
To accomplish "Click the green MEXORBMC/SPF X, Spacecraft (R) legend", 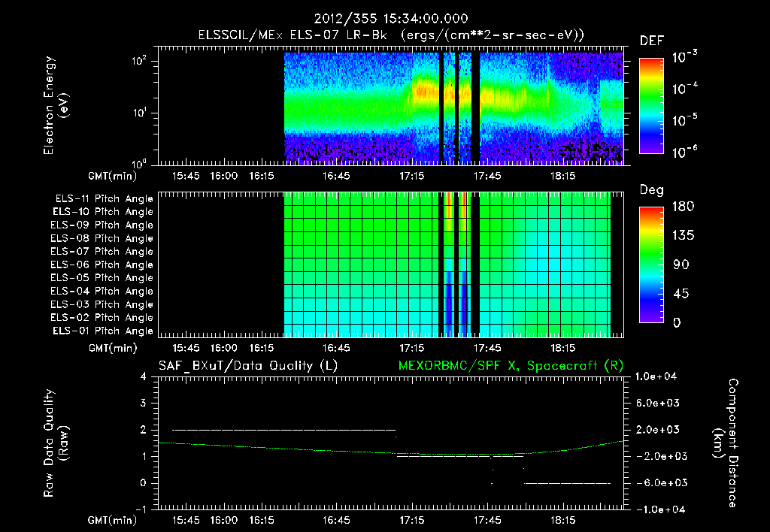I will [x=511, y=366].
